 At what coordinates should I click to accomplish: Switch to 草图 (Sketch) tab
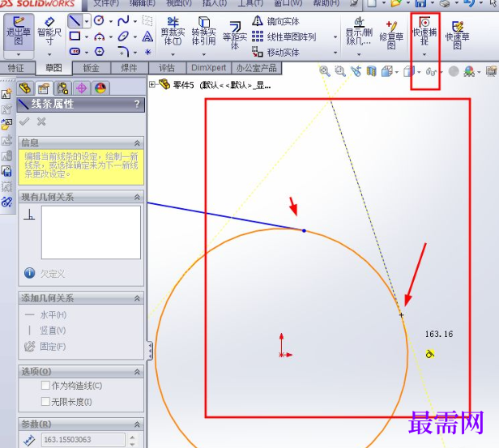53,68
